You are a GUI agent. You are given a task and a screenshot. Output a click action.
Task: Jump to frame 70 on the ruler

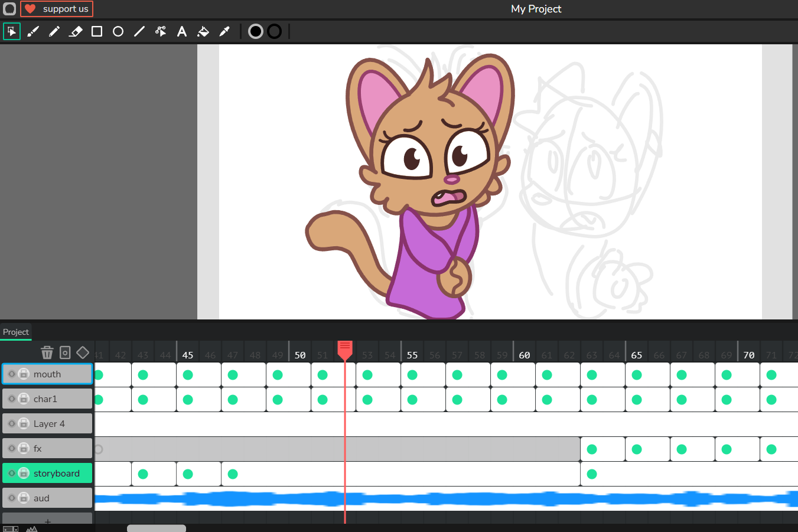click(749, 355)
